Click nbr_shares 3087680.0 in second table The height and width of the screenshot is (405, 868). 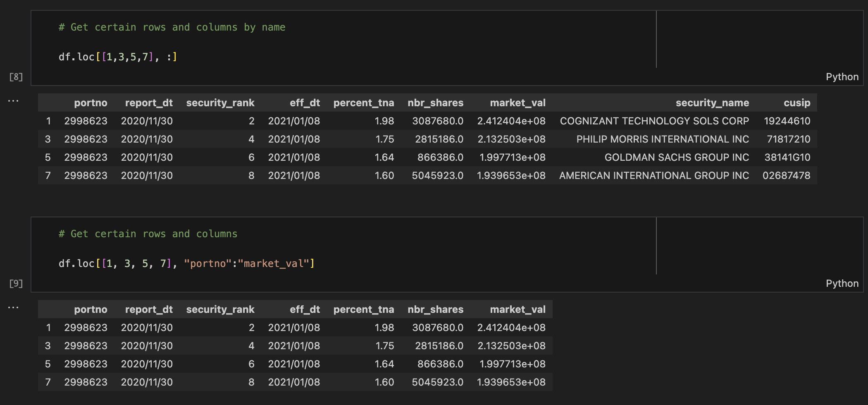438,328
